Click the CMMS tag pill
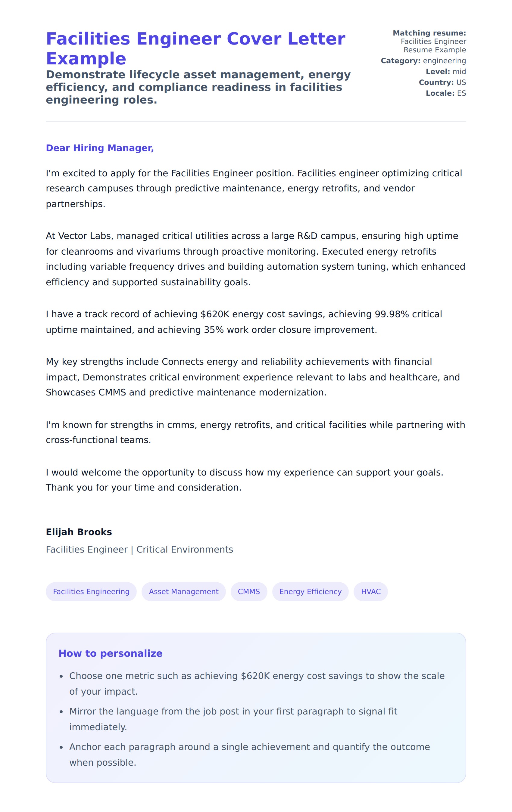This screenshot has height=812, width=512. tap(249, 591)
